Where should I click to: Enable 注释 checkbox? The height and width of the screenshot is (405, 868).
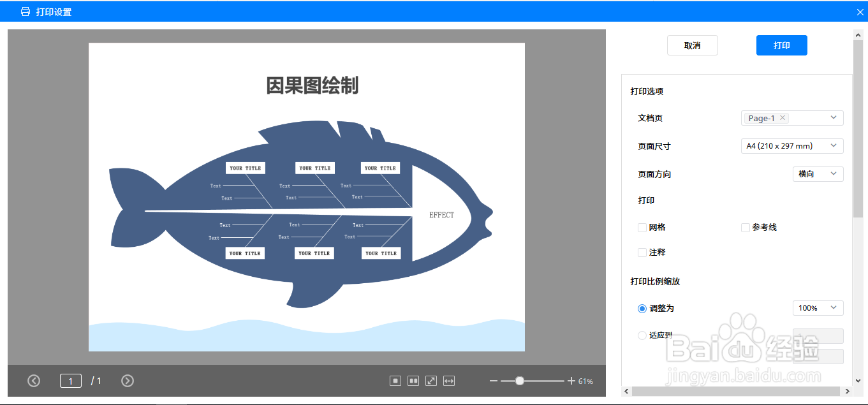642,253
